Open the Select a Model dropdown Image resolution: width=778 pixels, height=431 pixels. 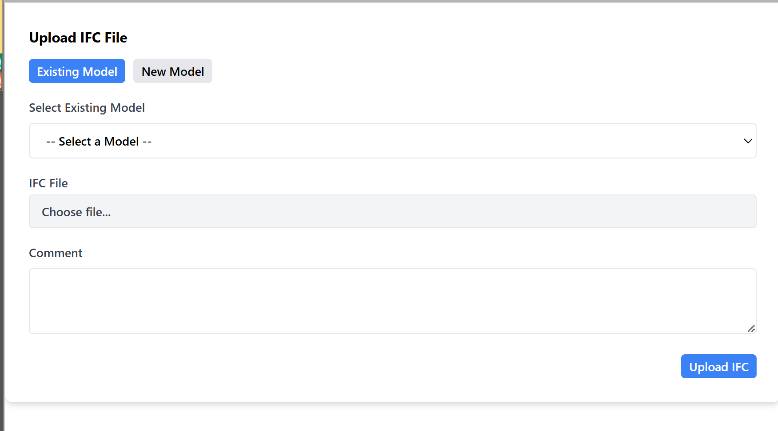392,141
